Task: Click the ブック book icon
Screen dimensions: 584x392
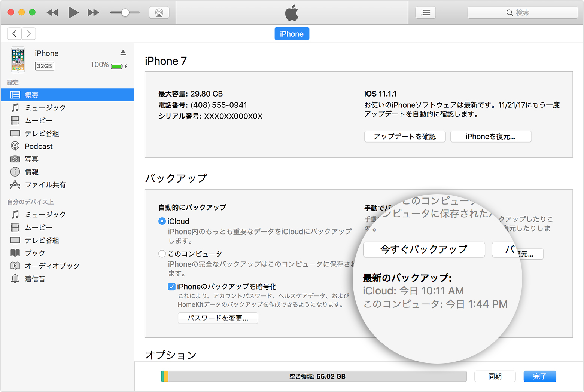Action: pos(15,253)
